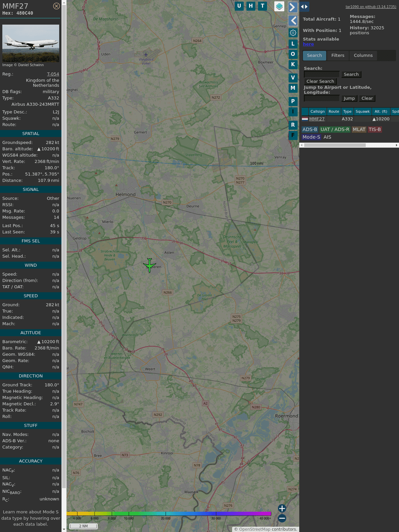Click the 10200 altitude cell
Screen dimensions: 399x532
click(x=381, y=119)
